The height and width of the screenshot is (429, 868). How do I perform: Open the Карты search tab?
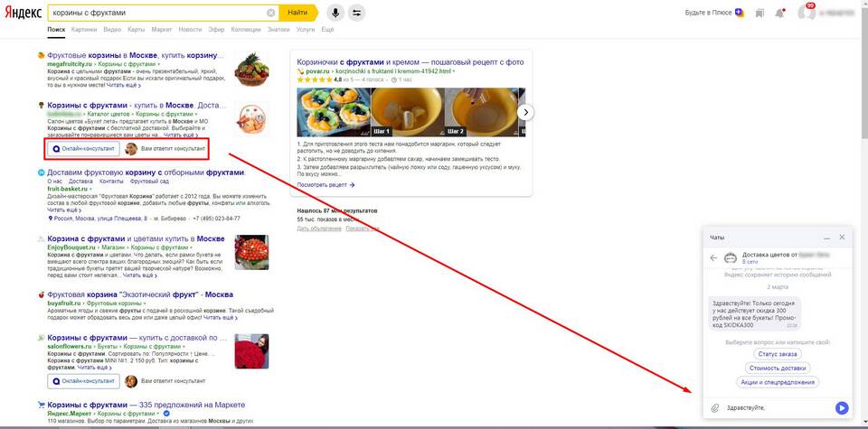[137, 29]
